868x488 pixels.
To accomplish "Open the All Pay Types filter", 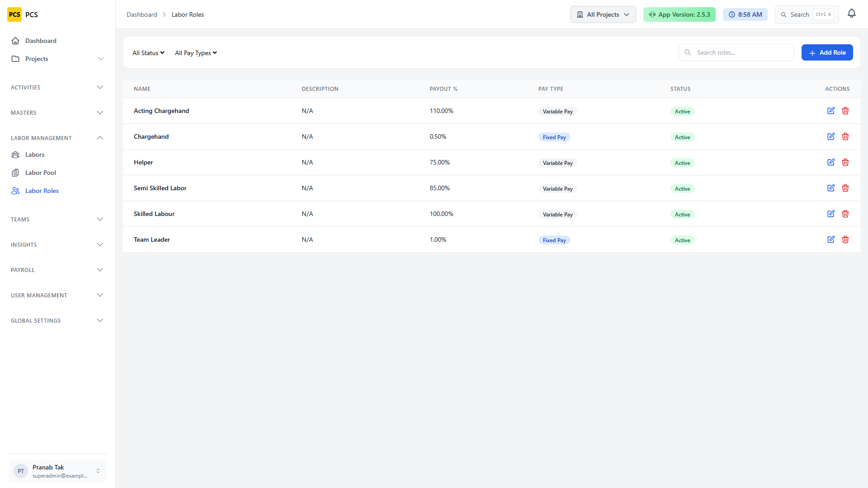I will [196, 53].
